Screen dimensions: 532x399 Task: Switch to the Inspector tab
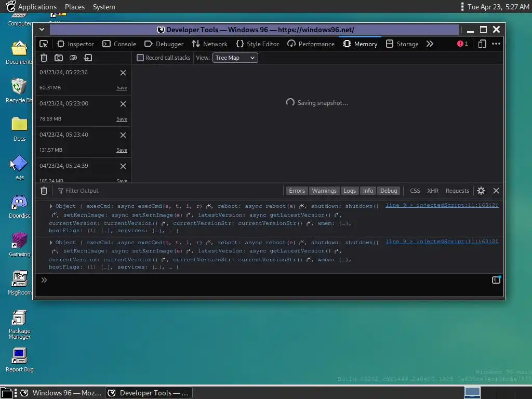pos(75,44)
